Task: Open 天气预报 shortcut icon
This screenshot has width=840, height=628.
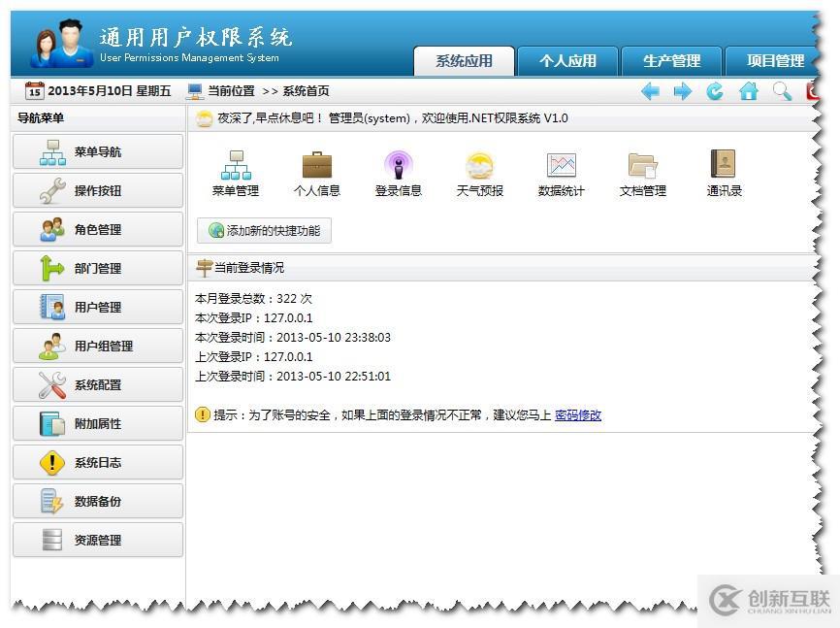Action: click(480, 174)
